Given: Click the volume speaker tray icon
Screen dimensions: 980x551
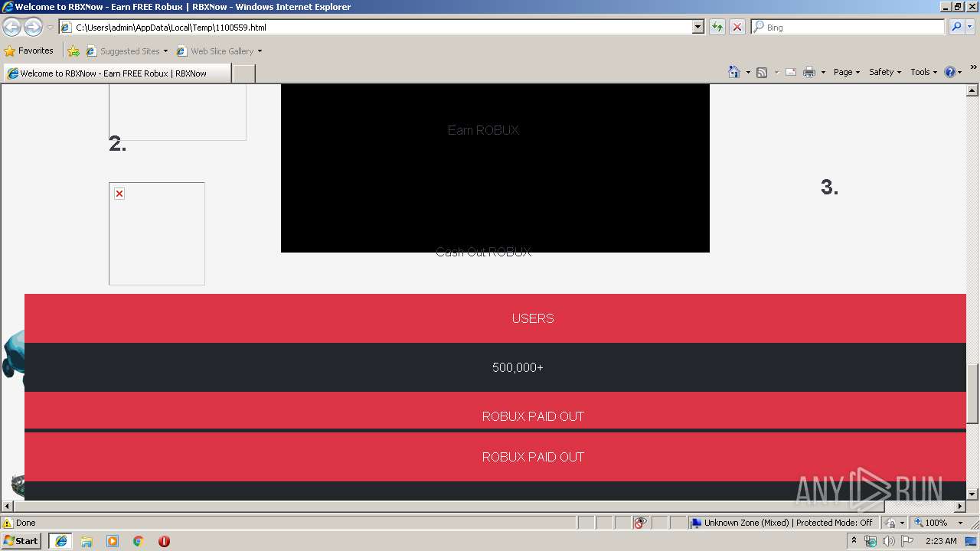Looking at the screenshot, I should coord(888,541).
